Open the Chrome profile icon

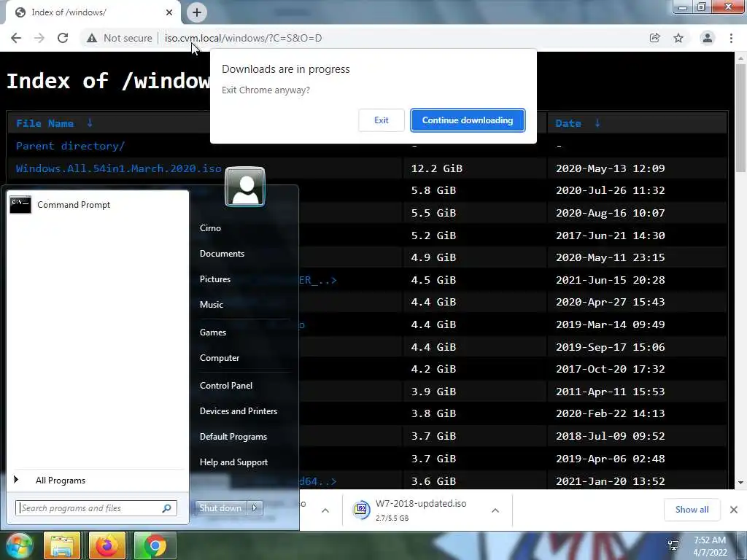708,38
